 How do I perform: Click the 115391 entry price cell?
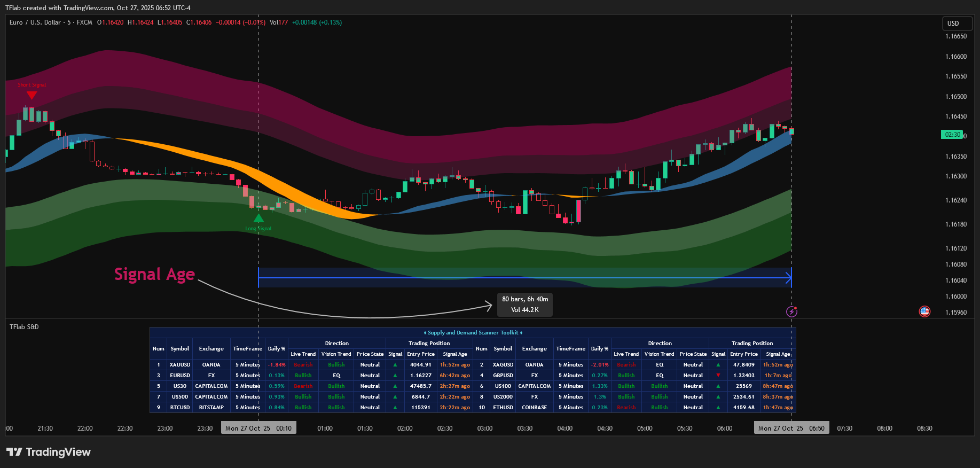click(x=421, y=408)
